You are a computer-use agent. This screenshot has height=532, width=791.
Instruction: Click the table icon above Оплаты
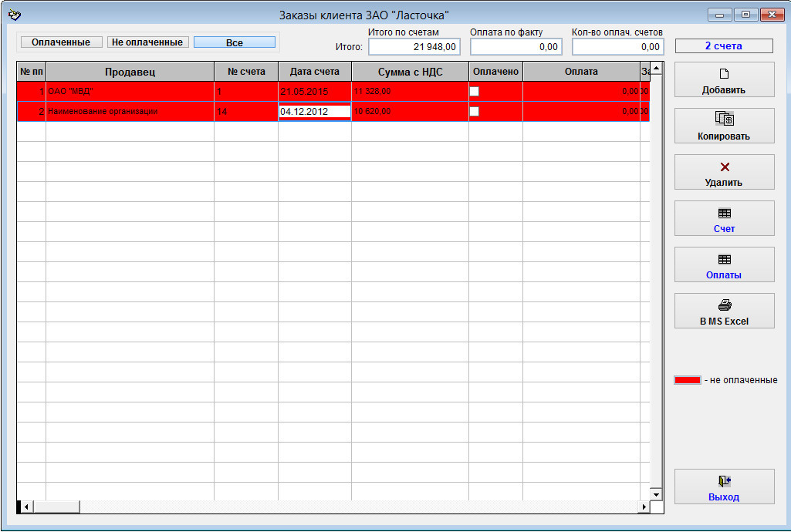(x=725, y=260)
